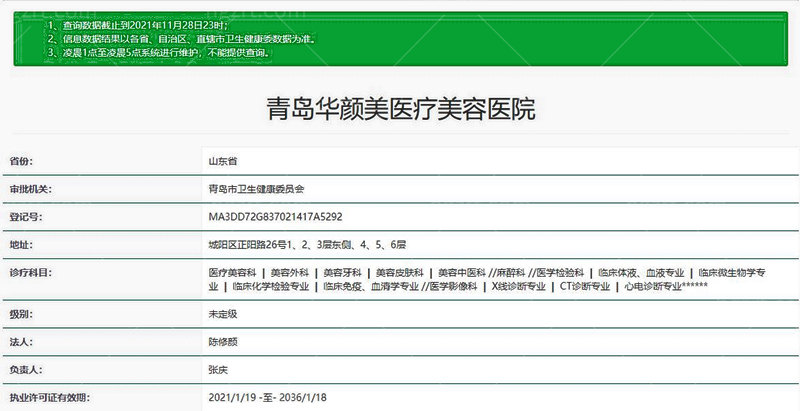
Task: Select the validity period 2021/1/19 -至- 2036/1/18
Action: (x=267, y=397)
